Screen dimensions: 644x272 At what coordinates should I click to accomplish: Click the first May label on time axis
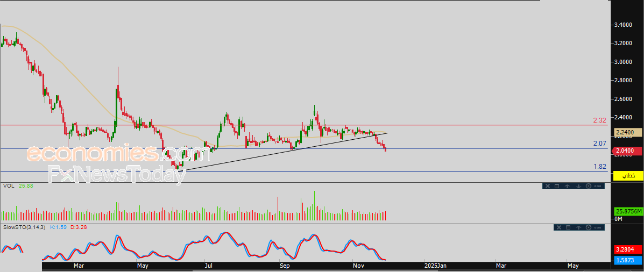click(x=143, y=266)
